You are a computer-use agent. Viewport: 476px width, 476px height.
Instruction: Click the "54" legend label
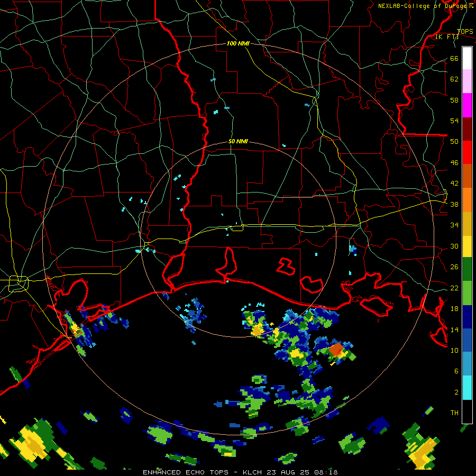point(454,121)
